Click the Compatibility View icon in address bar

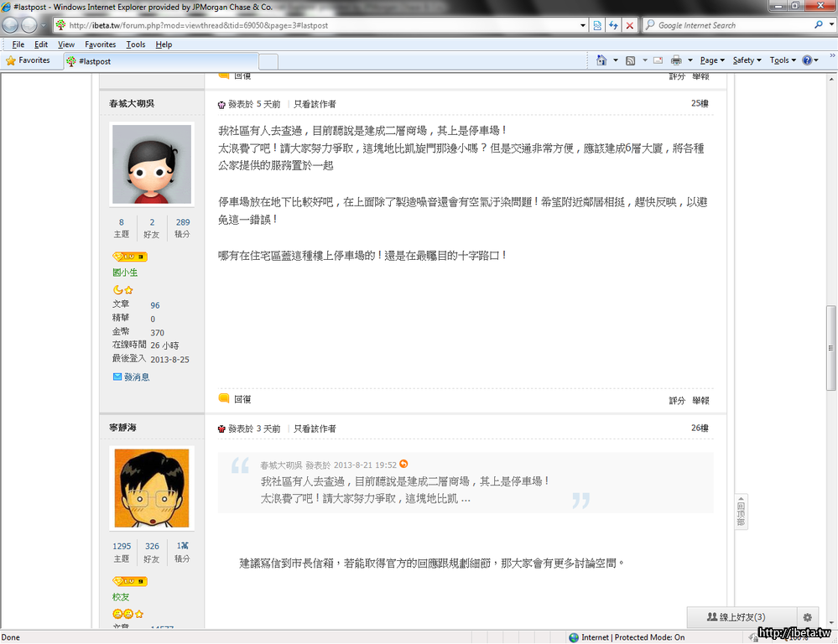596,25
